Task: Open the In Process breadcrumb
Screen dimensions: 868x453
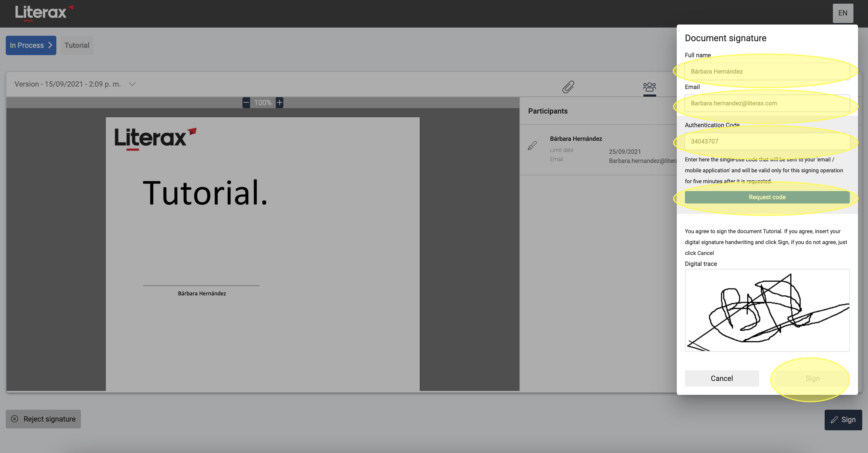Action: [31, 45]
